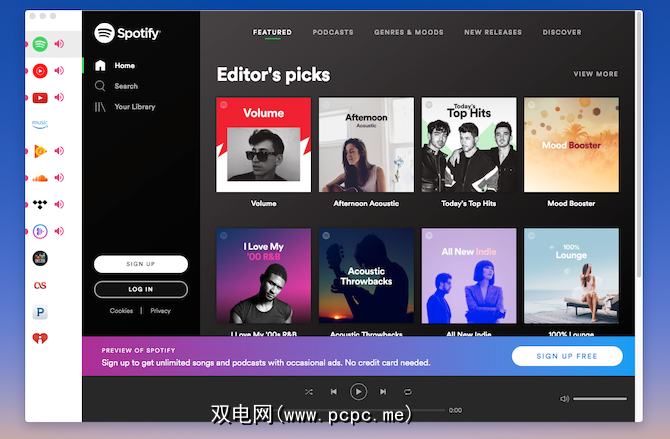
Task: Open the Afternoon Acoustic playlist cover
Action: tap(366, 144)
